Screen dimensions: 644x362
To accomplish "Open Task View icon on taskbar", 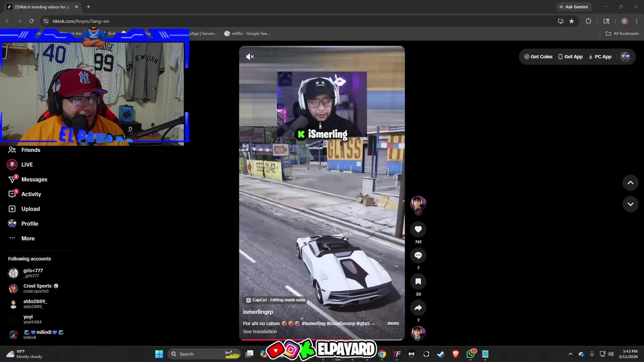I will click(x=249, y=354).
